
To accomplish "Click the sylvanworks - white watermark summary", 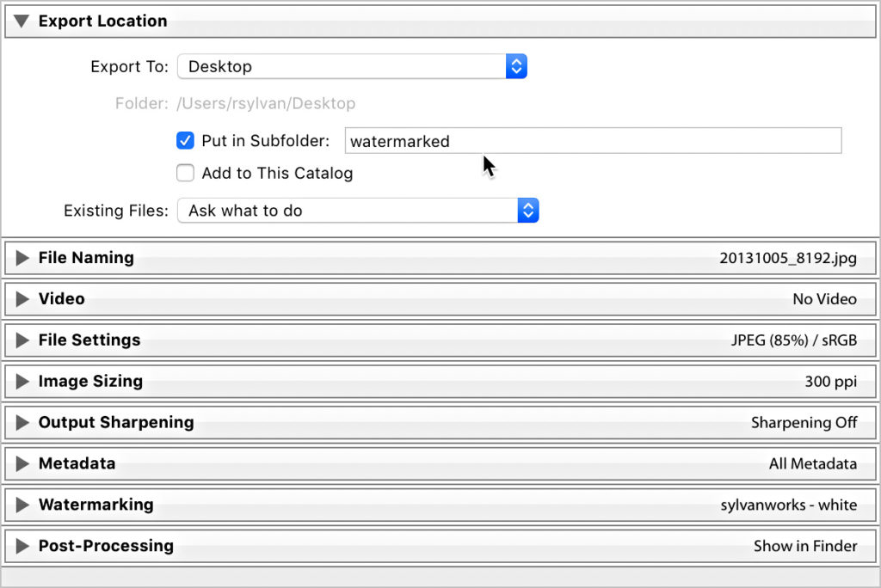I will 789,505.
